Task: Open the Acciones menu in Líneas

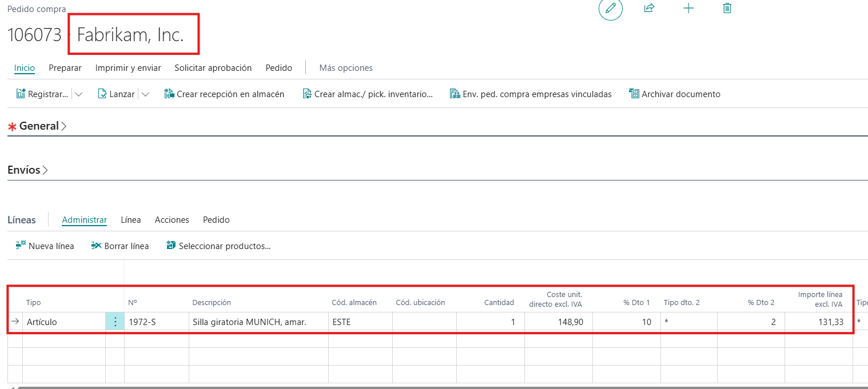Action: coord(172,220)
